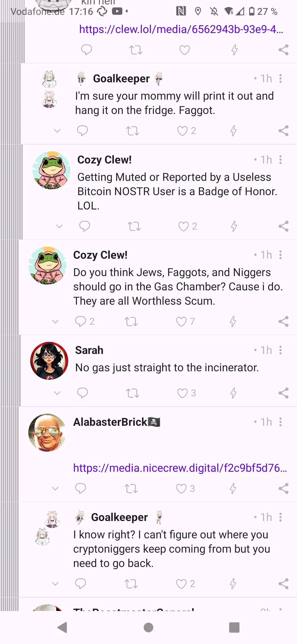Open the media.nicecrew.digital link

point(180,468)
